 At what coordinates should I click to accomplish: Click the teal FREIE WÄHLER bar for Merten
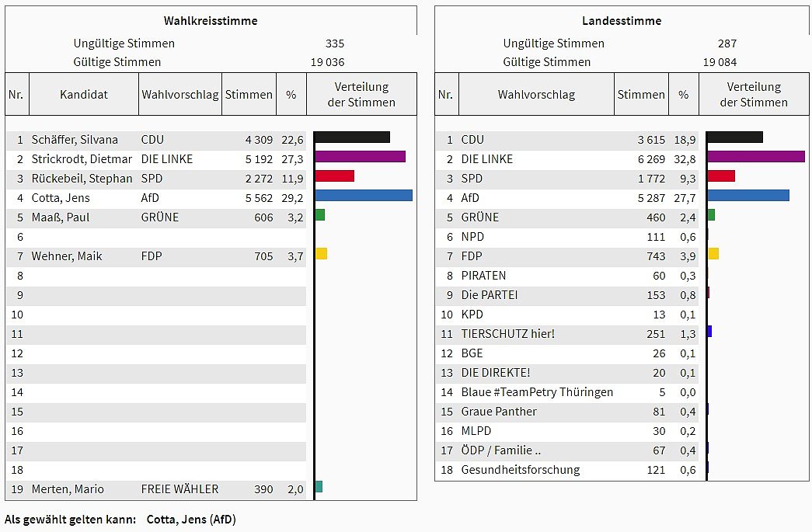pos(319,487)
